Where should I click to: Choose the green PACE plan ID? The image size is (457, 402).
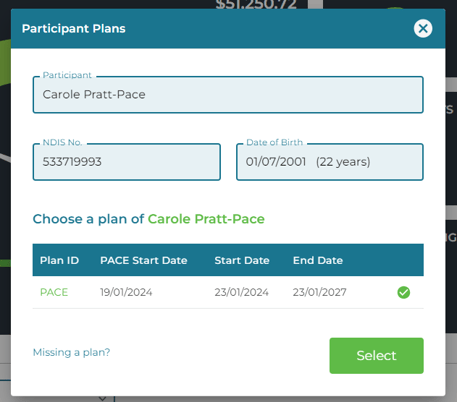[54, 292]
